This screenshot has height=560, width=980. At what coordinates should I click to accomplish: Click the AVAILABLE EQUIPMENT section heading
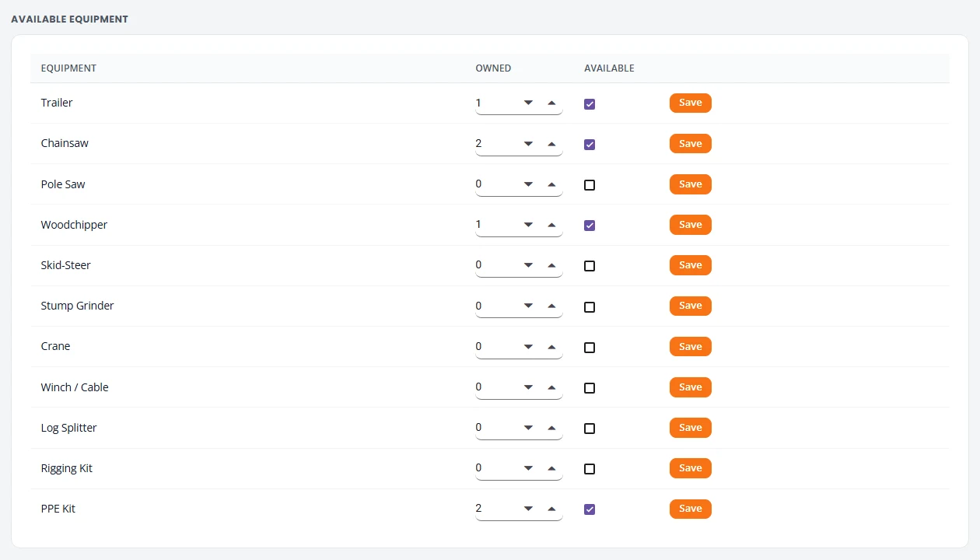pos(69,19)
